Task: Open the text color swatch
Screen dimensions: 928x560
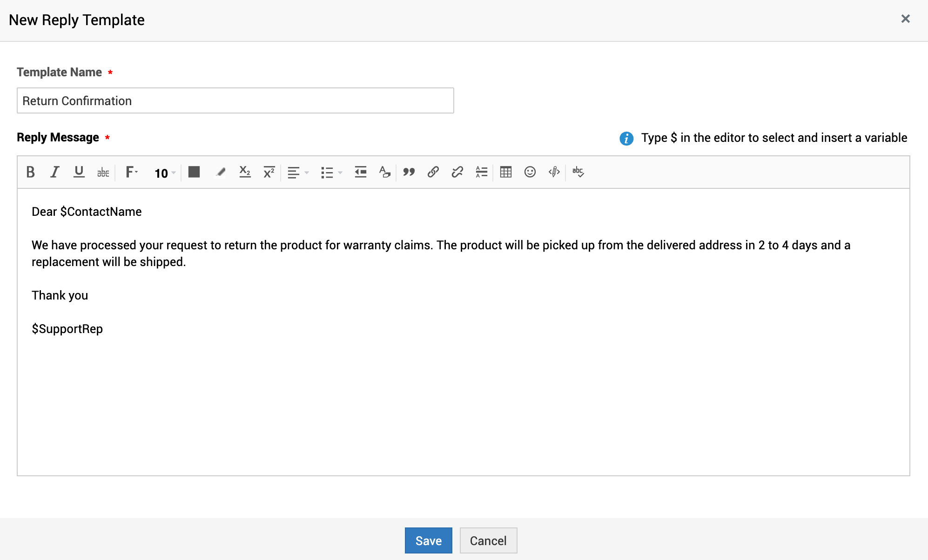Action: (x=194, y=172)
